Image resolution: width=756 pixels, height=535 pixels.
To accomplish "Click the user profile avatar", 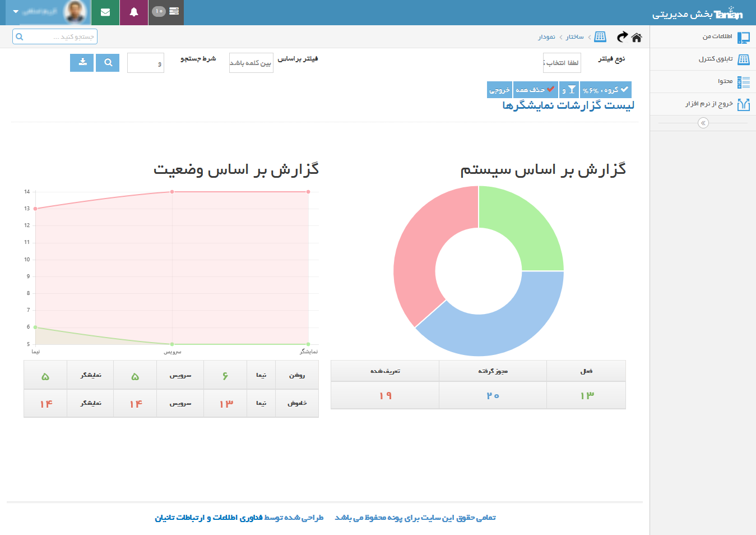I will (x=75, y=12).
